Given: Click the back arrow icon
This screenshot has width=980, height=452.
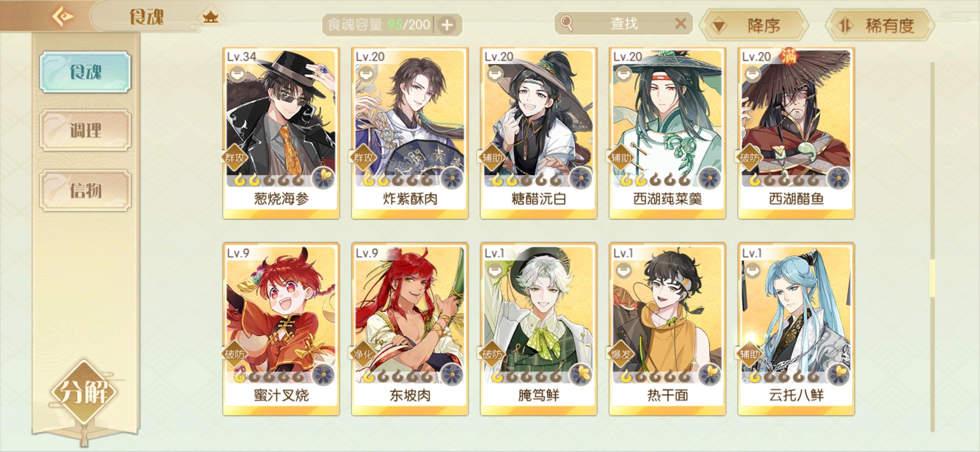Looking at the screenshot, I should click(62, 17).
